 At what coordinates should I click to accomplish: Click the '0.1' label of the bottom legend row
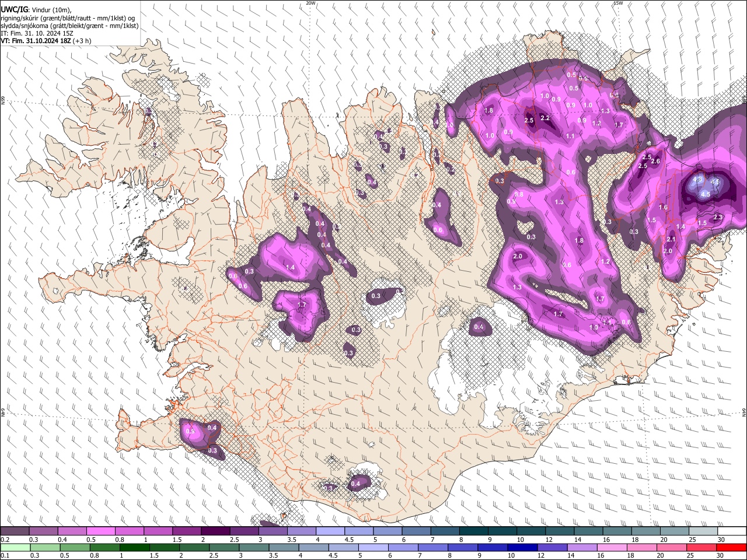5,556
